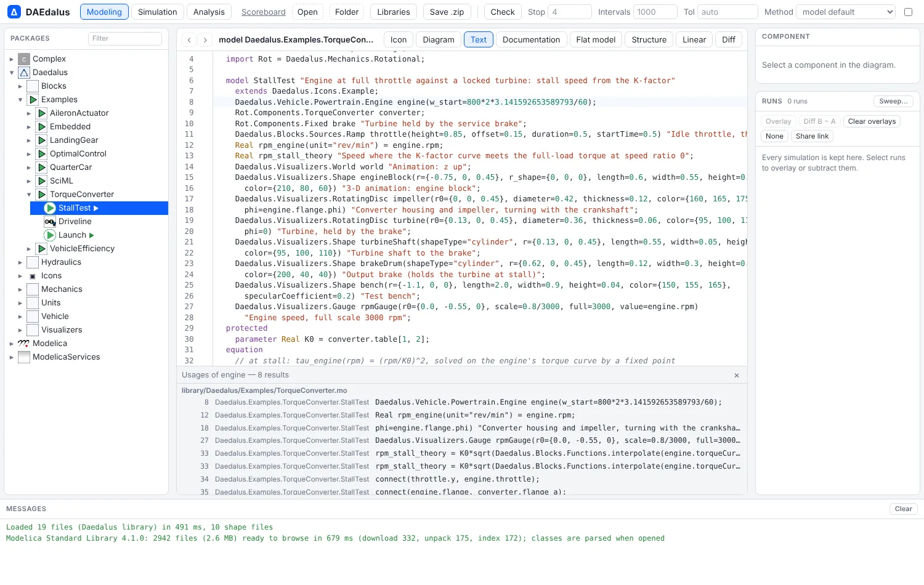Switch to the Modeling tab
The image size is (924, 585).
104,12
